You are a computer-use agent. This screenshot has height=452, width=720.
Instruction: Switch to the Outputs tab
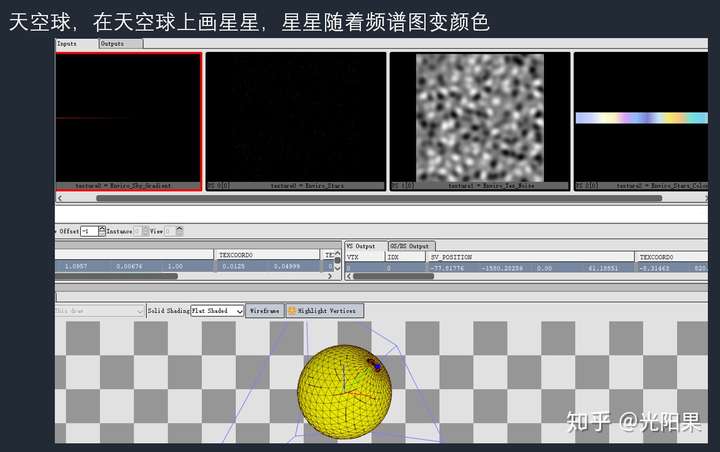coord(121,44)
